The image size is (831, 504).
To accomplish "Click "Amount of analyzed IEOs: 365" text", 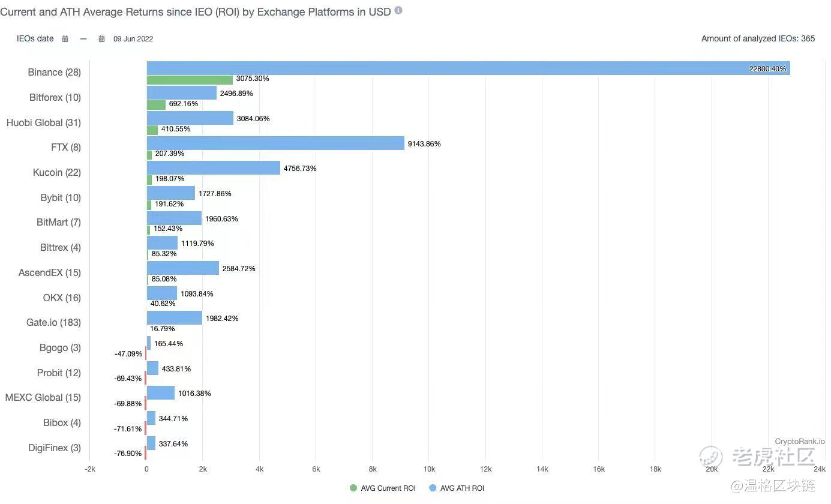I will click(x=758, y=39).
